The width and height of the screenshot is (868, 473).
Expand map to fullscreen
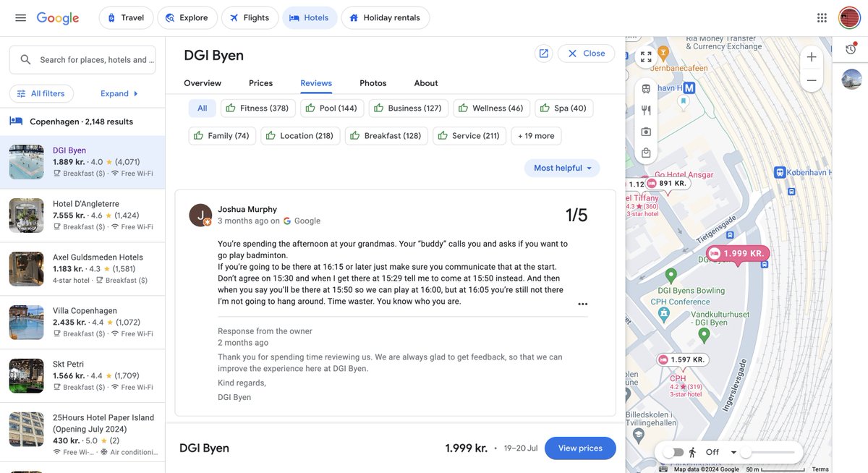click(x=646, y=57)
